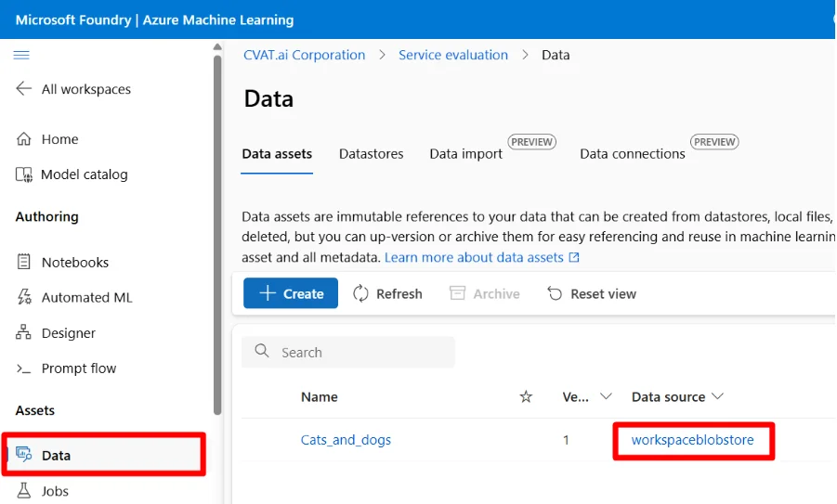Click the Prompt flow icon

(x=23, y=368)
